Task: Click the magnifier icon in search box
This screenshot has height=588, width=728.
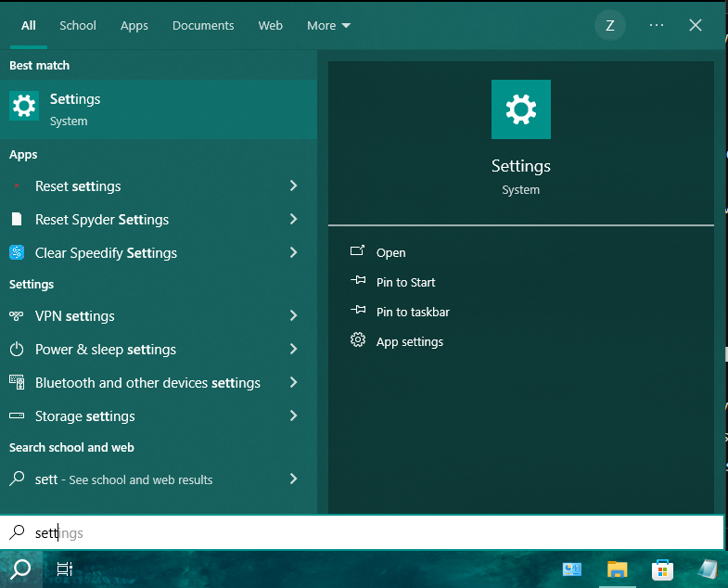Action: tap(18, 531)
